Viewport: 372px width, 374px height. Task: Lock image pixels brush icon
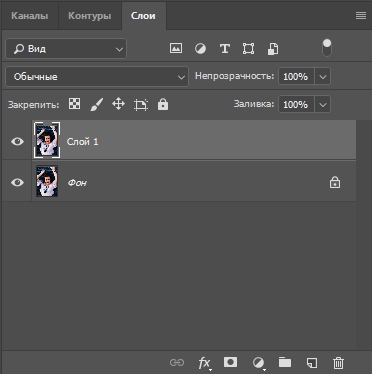(97, 104)
